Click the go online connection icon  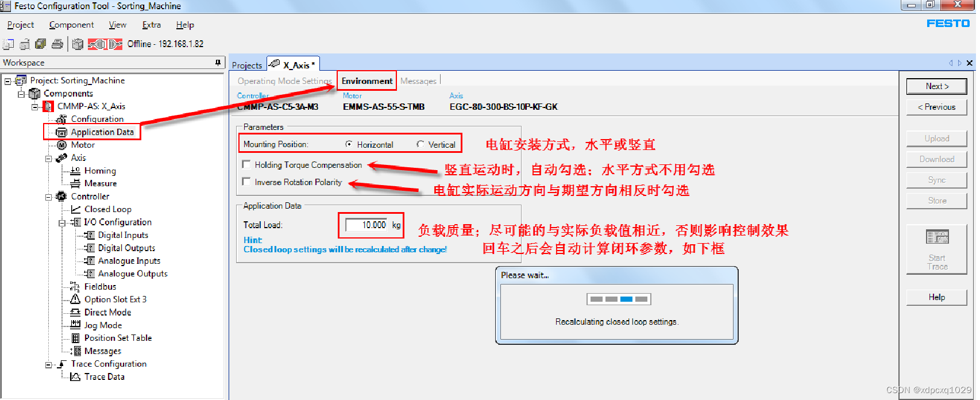98,44
